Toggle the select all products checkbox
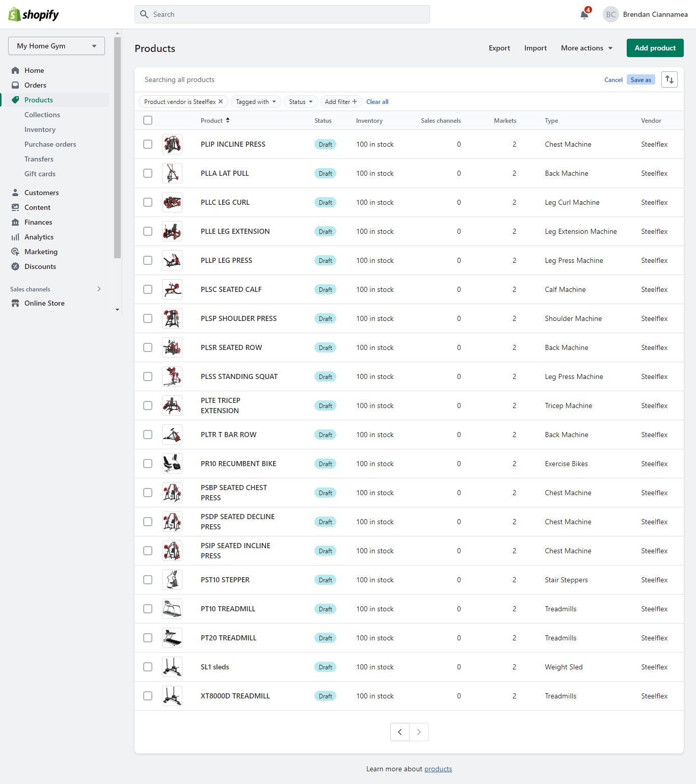 point(148,120)
